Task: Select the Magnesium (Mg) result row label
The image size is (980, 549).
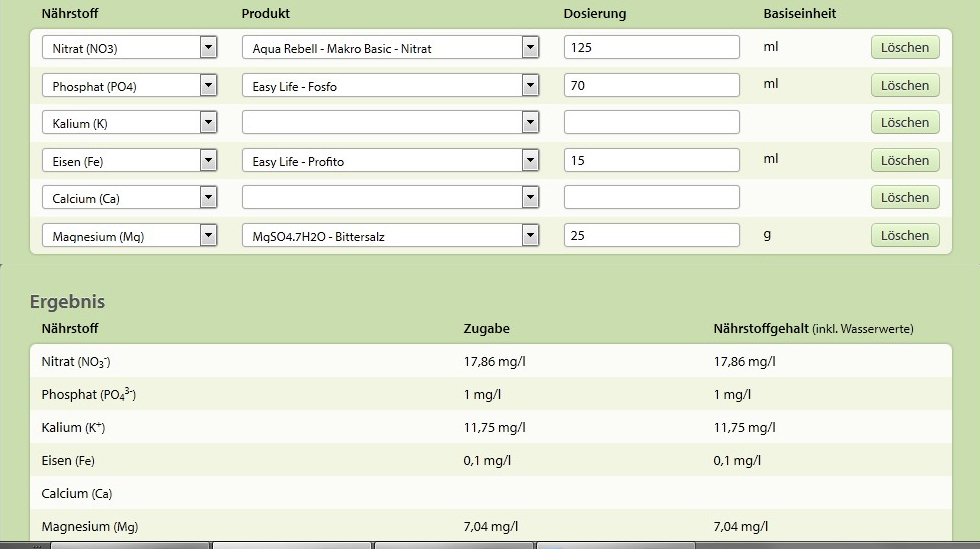Action: [x=89, y=527]
